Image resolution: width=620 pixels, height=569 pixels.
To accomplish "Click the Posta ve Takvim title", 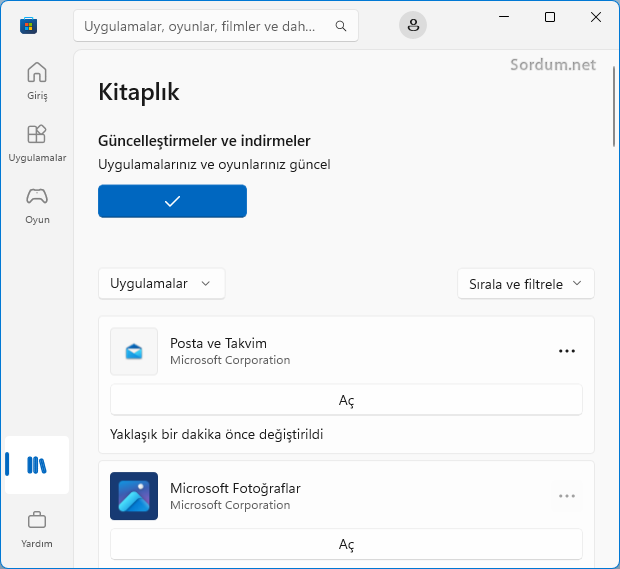I will pyautogui.click(x=218, y=343).
